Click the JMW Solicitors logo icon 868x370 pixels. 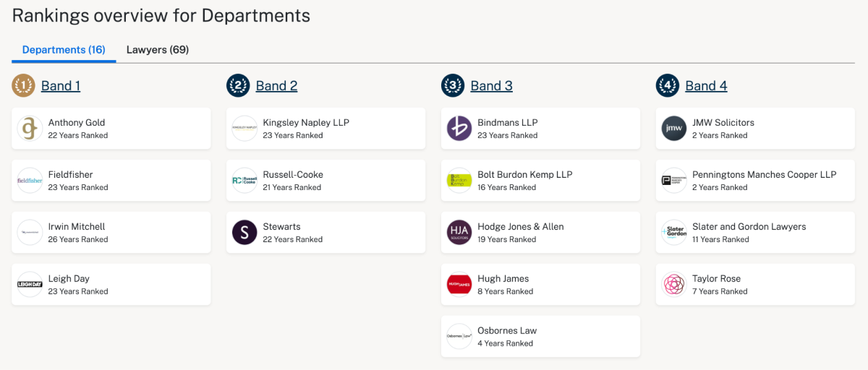click(x=674, y=129)
